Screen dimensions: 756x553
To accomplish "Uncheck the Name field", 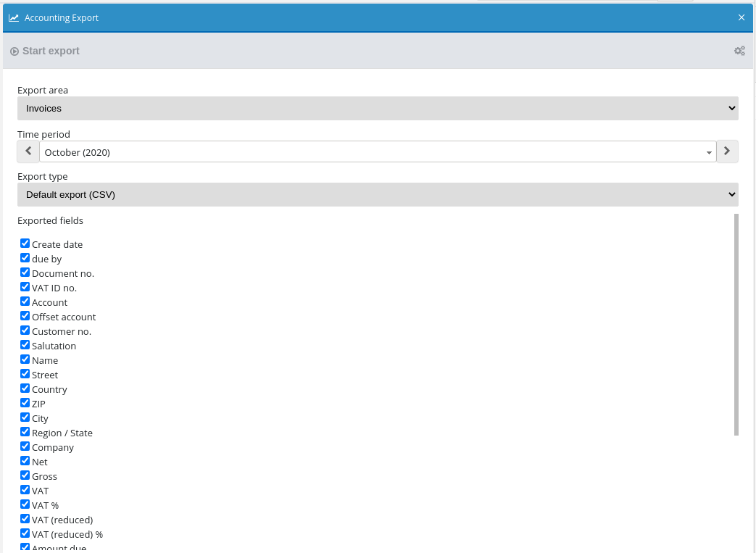I will point(25,359).
